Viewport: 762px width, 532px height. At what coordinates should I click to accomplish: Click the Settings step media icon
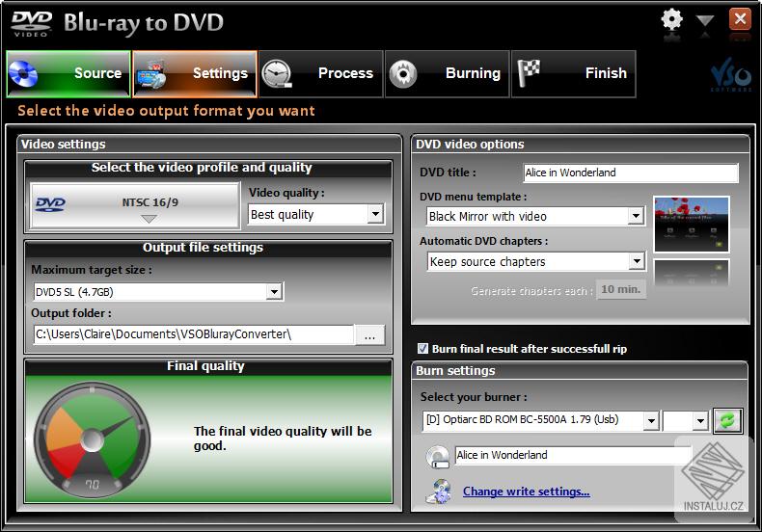click(151, 74)
